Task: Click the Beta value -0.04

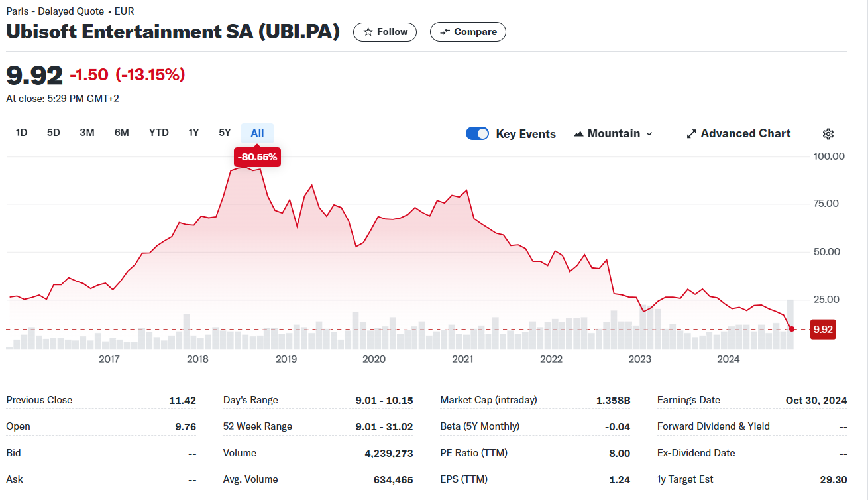Action: coord(618,426)
